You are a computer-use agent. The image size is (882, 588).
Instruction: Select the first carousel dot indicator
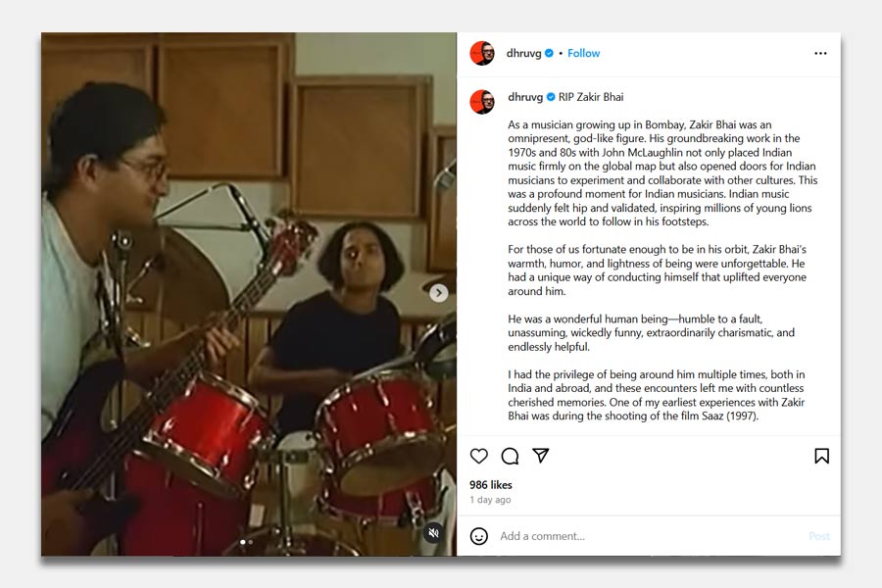coord(242,542)
